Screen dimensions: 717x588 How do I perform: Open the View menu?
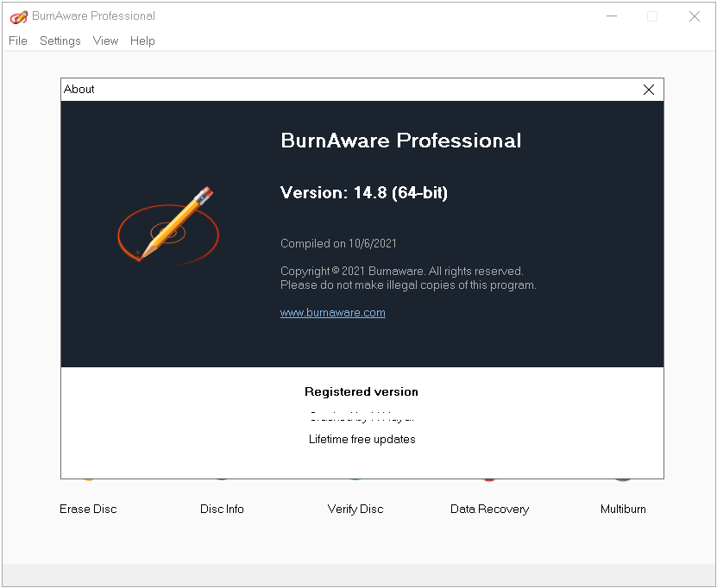coord(105,41)
